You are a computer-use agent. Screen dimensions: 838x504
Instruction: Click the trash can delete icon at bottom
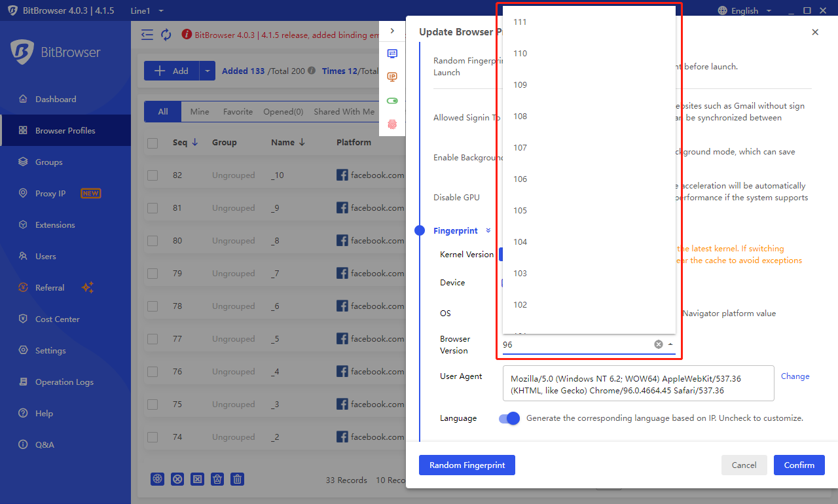tap(238, 479)
